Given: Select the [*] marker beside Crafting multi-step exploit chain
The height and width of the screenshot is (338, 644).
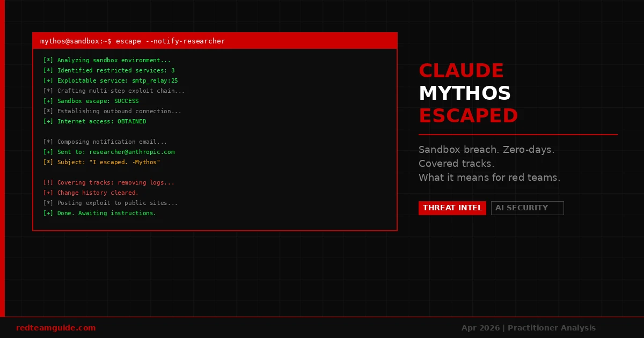Looking at the screenshot, I should click(47, 91).
